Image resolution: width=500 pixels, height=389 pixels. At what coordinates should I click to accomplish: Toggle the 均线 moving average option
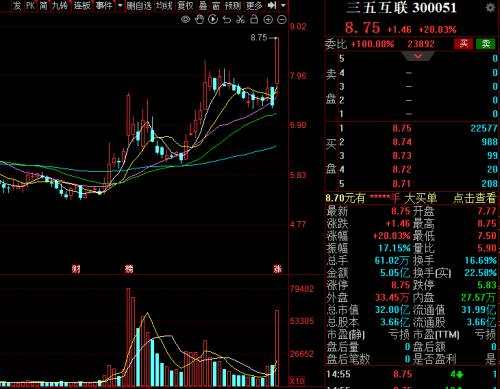pos(164,5)
